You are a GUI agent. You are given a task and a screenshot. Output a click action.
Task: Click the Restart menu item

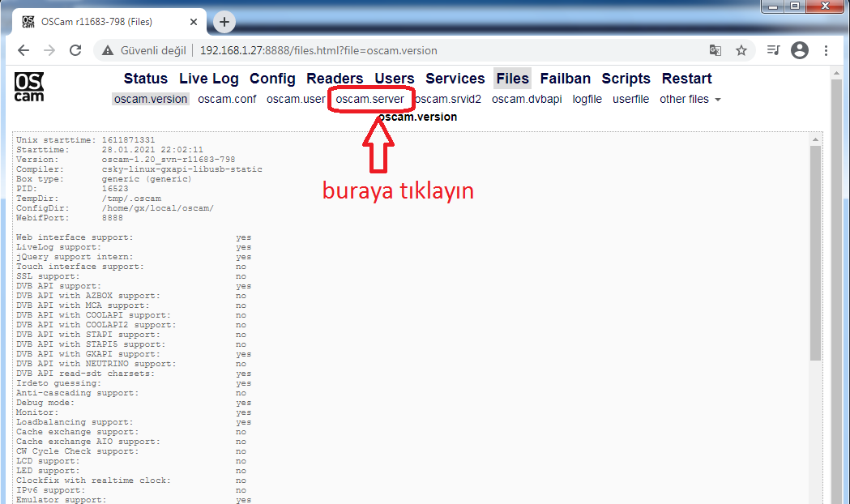tap(686, 79)
